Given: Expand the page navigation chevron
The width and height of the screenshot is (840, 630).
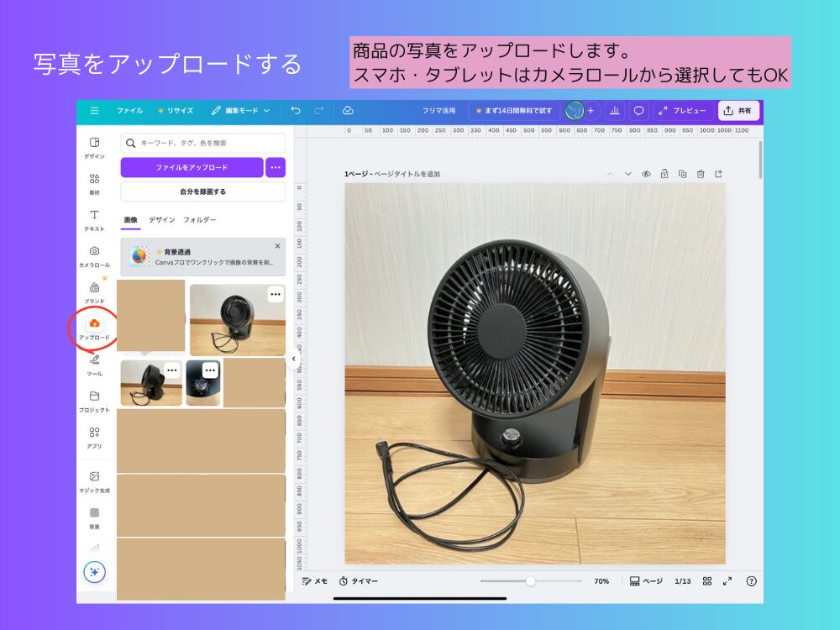Looking at the screenshot, I should tap(626, 172).
